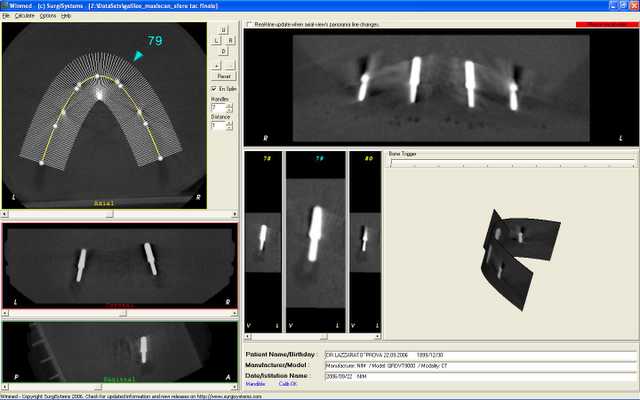Click the cross-section scrollbar right arrow

pos(378,337)
